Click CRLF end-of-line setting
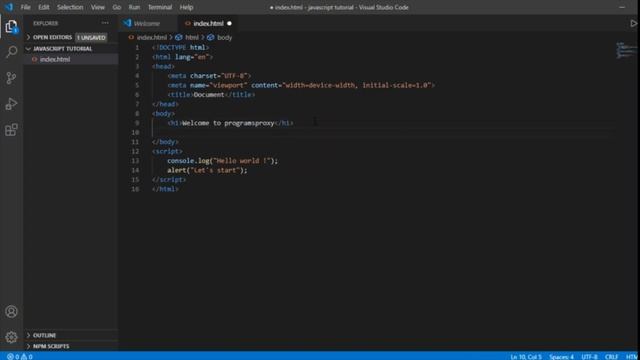 click(x=611, y=357)
